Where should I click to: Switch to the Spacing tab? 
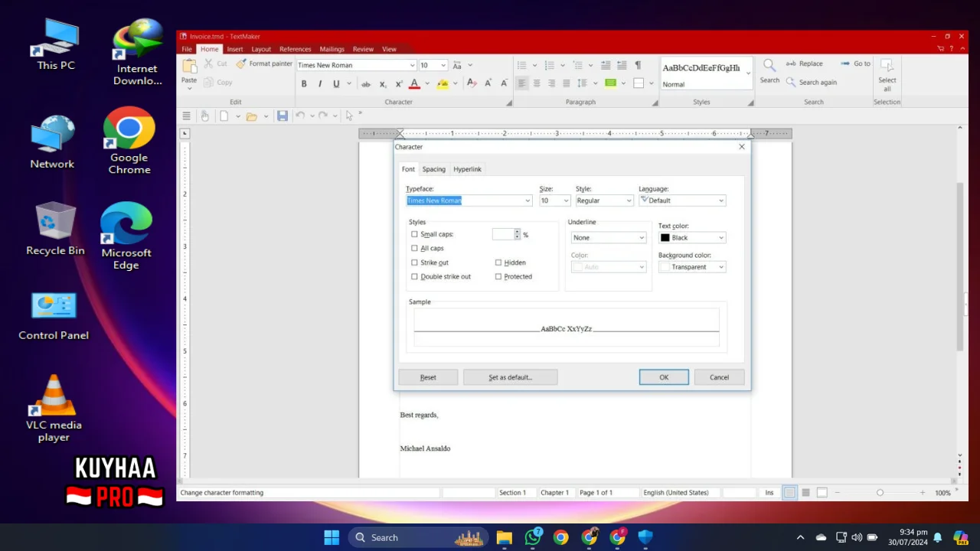[433, 169]
